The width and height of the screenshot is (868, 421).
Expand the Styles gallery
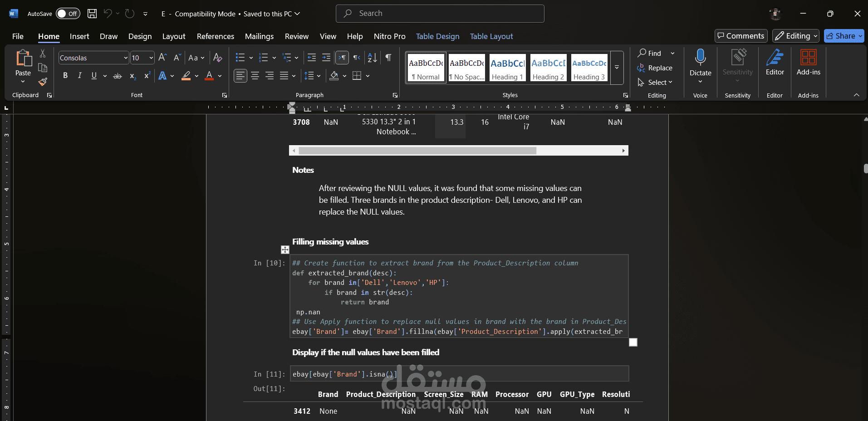(x=617, y=67)
